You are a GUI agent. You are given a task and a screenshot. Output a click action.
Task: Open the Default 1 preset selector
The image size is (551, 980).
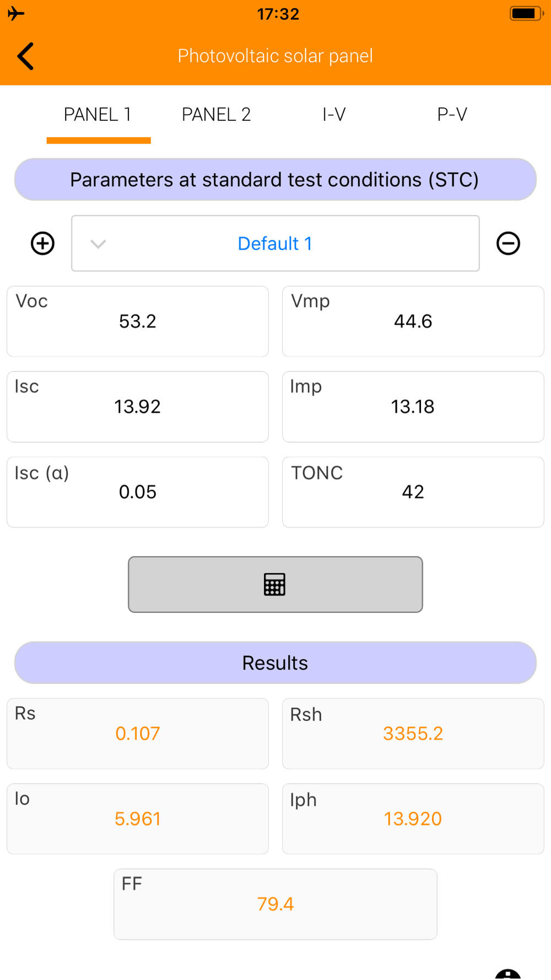[x=275, y=244]
